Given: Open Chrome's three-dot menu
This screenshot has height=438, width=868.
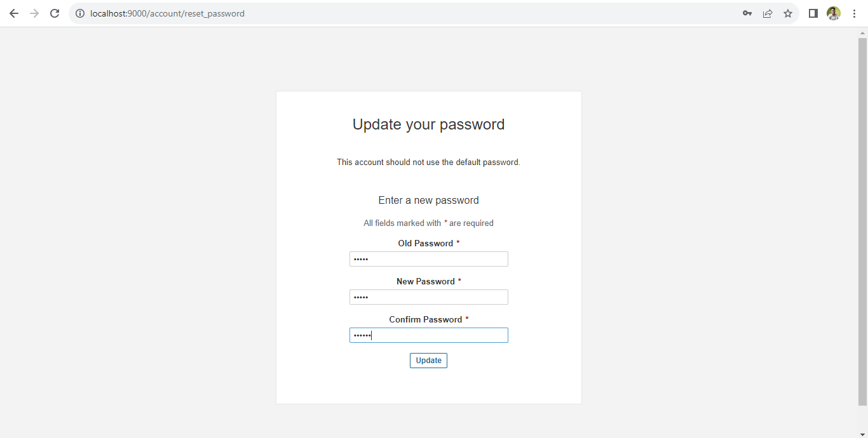Looking at the screenshot, I should 854,13.
